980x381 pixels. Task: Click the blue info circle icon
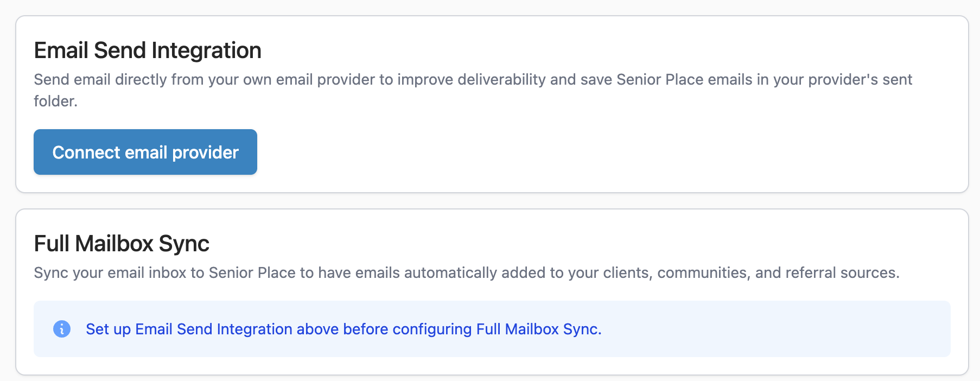[62, 329]
